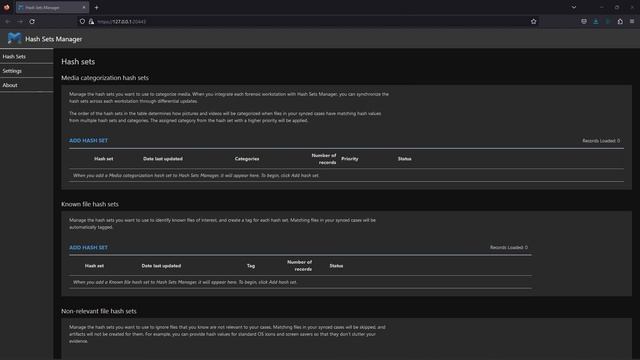Click Status header in known file table
Viewport: 640px width, 360px height.
point(336,266)
